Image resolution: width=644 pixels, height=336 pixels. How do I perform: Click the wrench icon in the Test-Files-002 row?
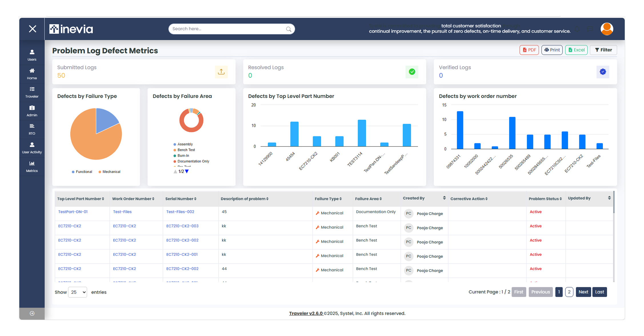tap(317, 213)
